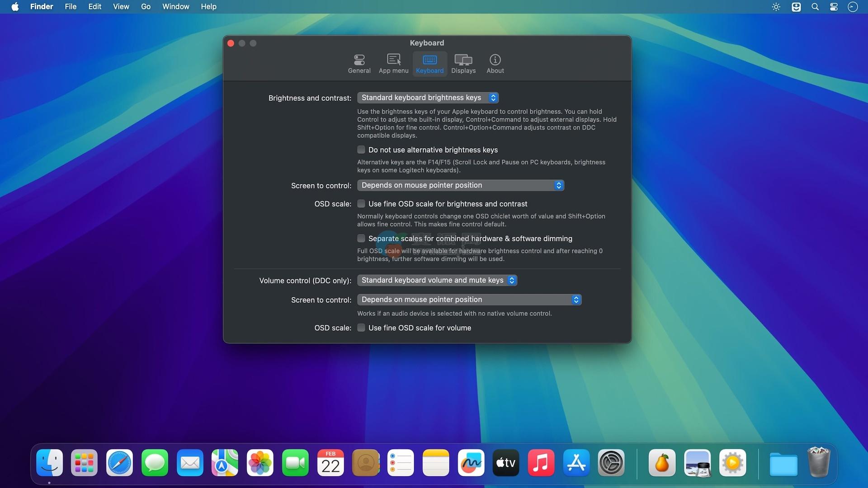Enable Do not use alternative brightness keys
Screen dimensions: 868x488
(361, 150)
